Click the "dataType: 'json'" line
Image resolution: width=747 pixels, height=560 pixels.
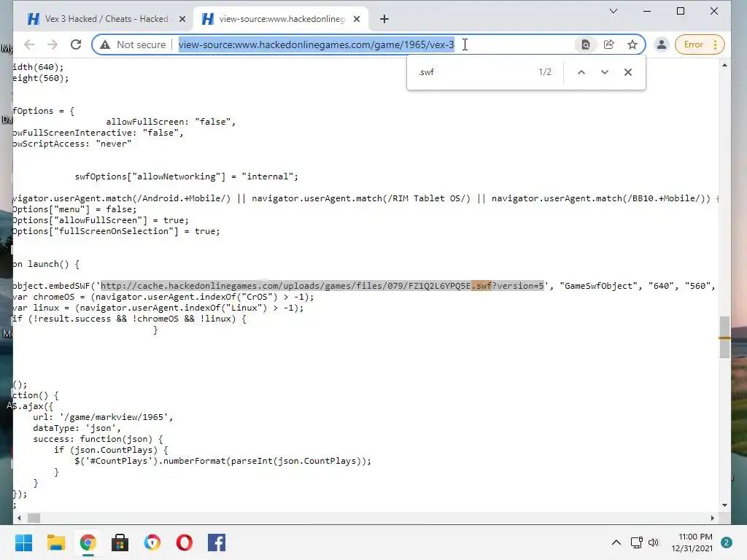[x=77, y=428]
